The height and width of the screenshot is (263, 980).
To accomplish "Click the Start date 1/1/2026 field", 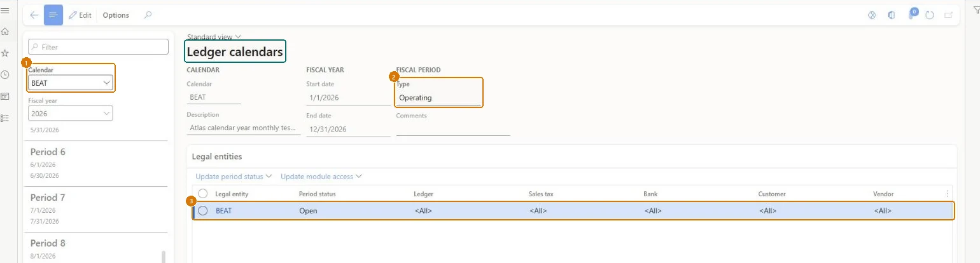I will (x=348, y=97).
